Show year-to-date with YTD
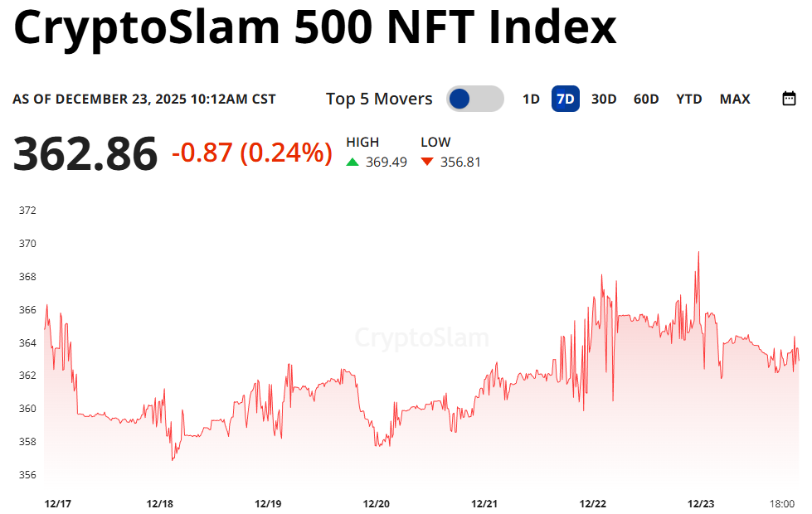Image resolution: width=812 pixels, height=514 pixels. click(689, 99)
